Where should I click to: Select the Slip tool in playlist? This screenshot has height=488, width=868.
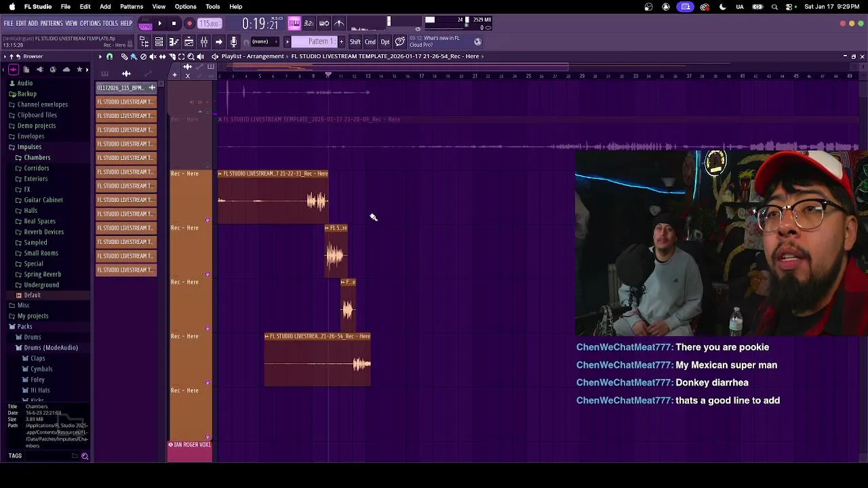(162, 56)
